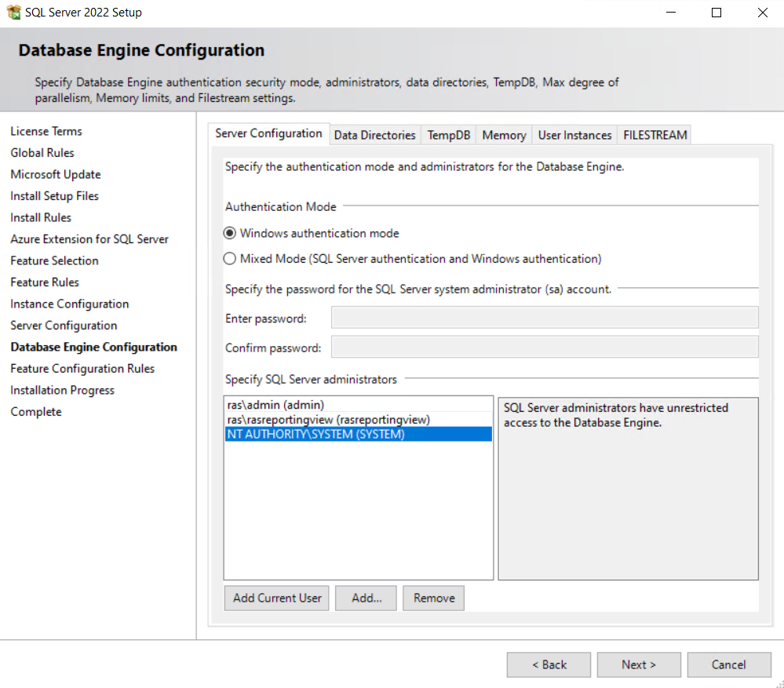
Task: Click the Next button
Action: (x=638, y=664)
